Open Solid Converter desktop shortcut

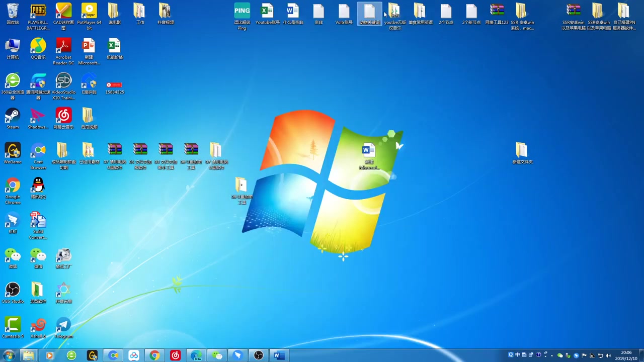tap(38, 226)
